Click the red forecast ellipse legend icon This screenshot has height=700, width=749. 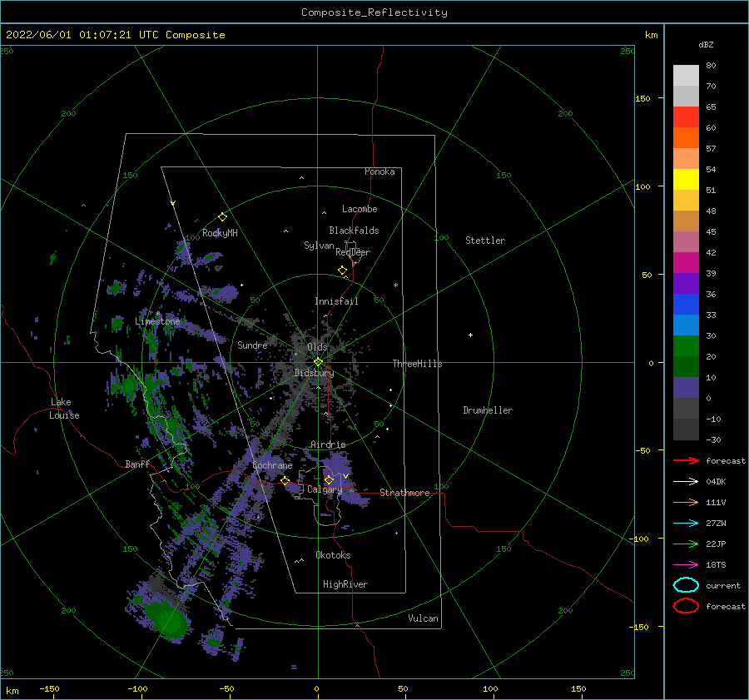click(x=686, y=606)
